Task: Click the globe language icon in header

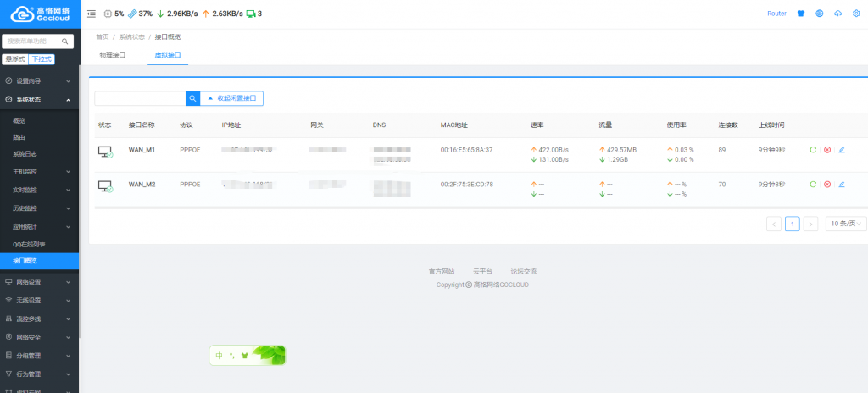Action: click(819, 14)
